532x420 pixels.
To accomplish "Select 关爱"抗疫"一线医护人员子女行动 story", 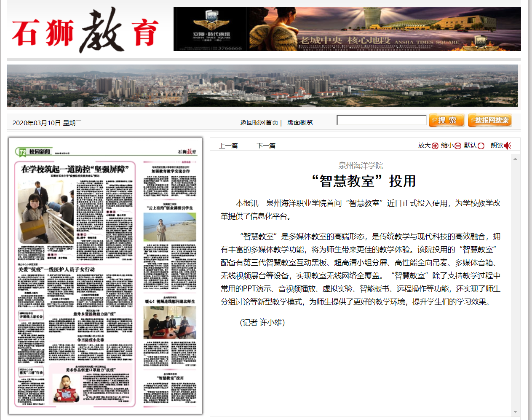I will (56, 269).
